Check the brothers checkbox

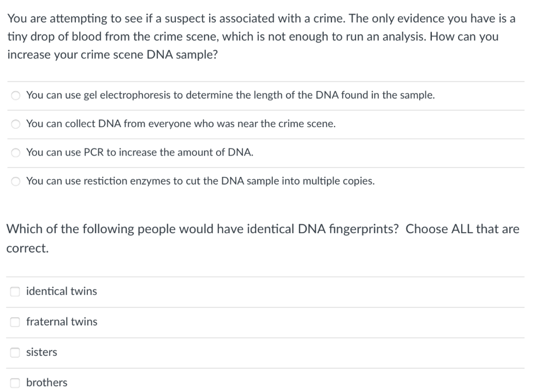(x=15, y=383)
